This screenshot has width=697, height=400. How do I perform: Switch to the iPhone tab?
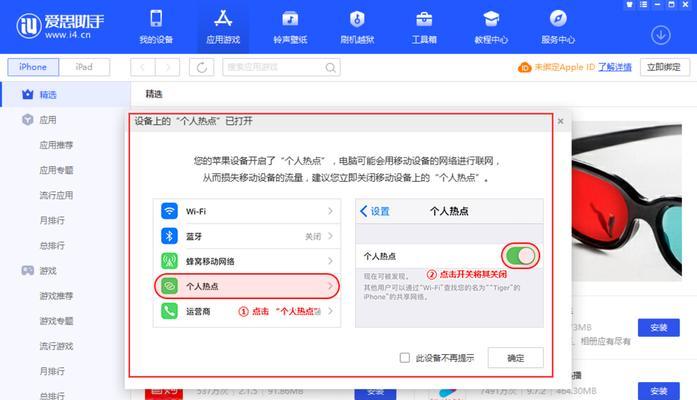(x=33, y=67)
